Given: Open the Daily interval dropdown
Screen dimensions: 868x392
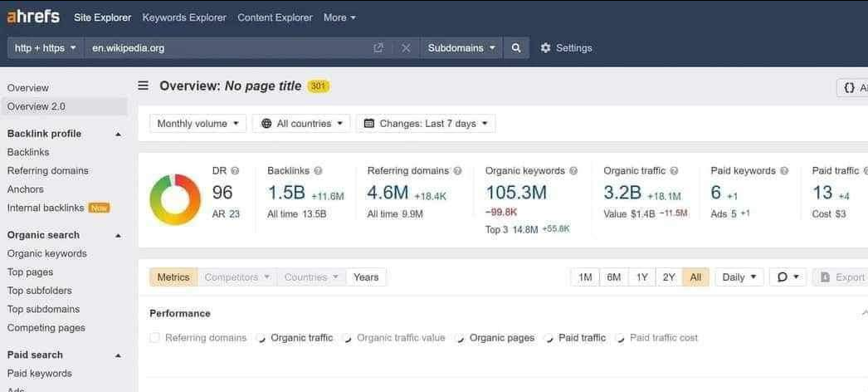Looking at the screenshot, I should (x=739, y=277).
